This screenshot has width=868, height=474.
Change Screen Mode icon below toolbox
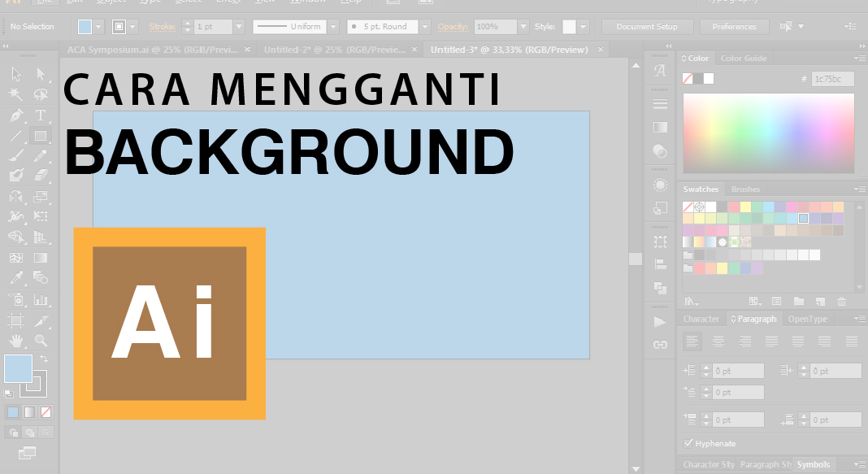[27, 453]
